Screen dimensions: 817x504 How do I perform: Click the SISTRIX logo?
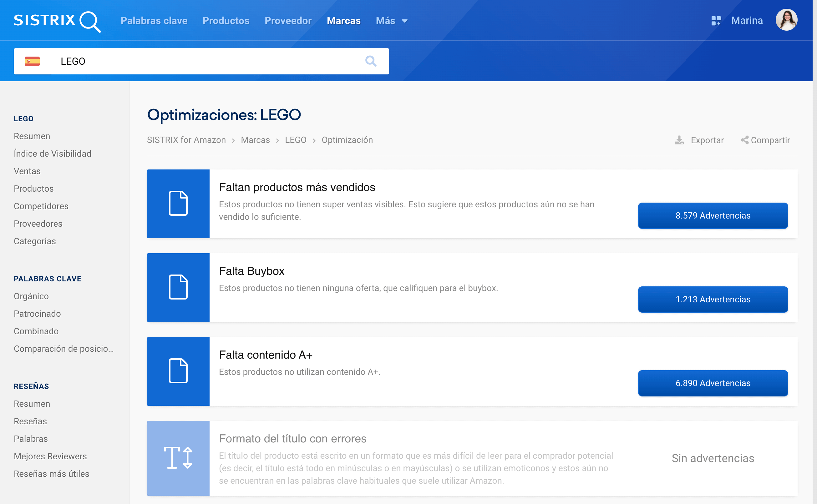[57, 21]
